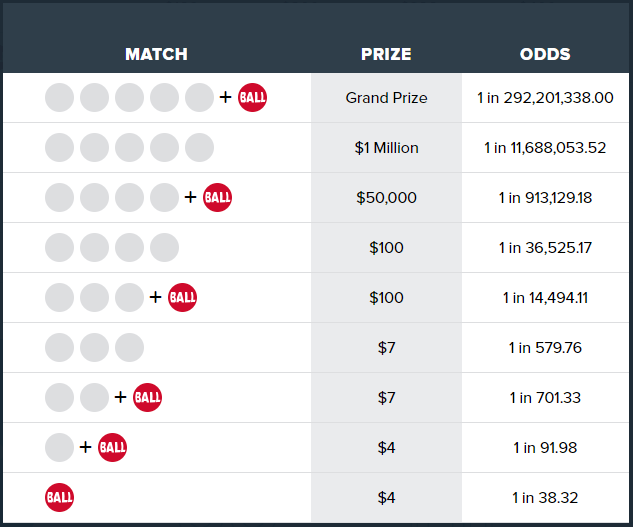The image size is (633, 527).
Task: Click the odds 1 in 38.32
Action: pos(545,498)
